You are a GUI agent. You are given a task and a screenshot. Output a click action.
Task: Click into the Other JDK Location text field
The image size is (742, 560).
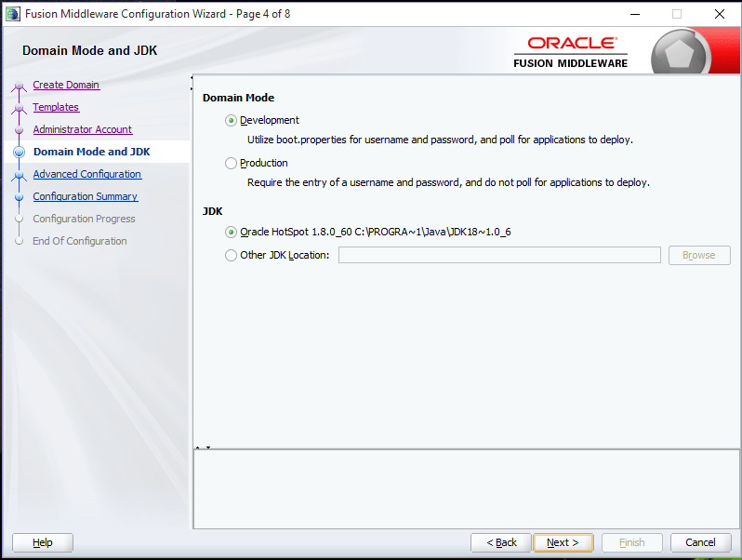[x=499, y=255]
